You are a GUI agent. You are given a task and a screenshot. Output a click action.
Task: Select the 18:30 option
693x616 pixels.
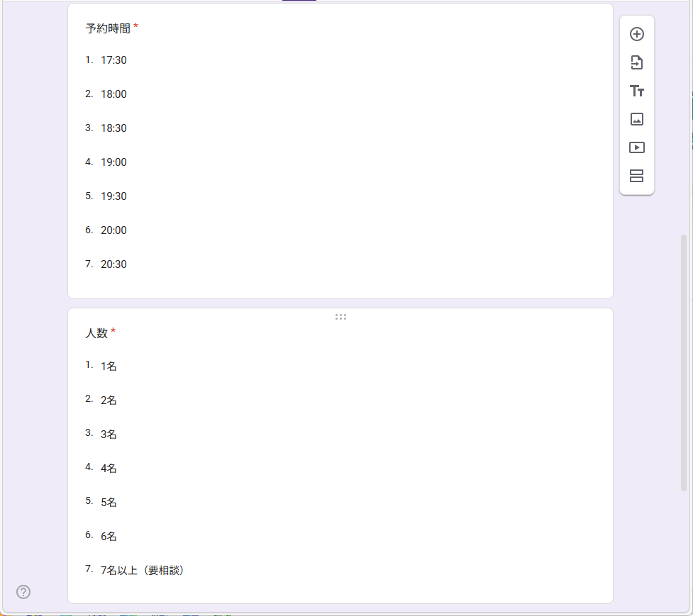click(x=114, y=128)
